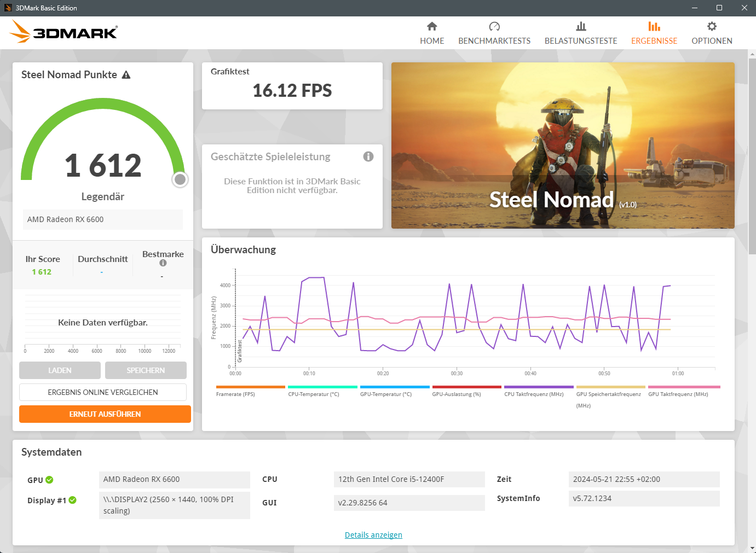Minimize the 3DMark window

coord(694,8)
